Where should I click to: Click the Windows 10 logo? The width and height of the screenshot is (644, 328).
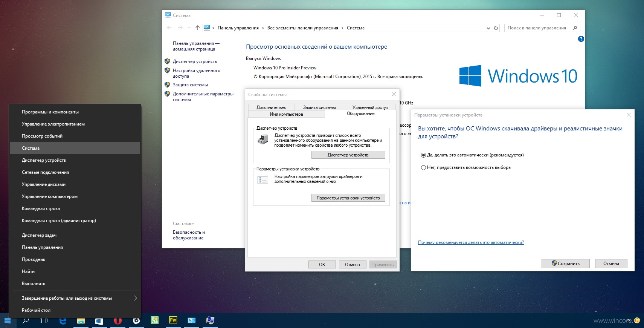click(x=518, y=76)
